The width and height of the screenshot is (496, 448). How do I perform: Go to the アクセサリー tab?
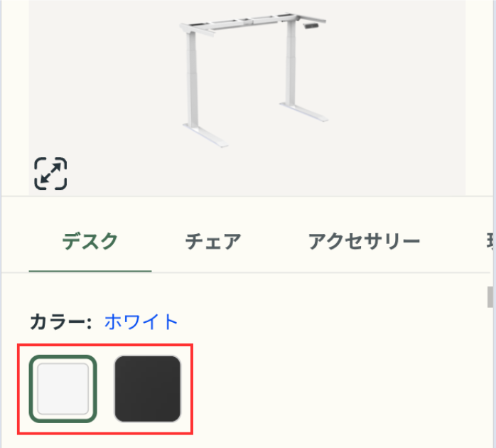pos(364,242)
